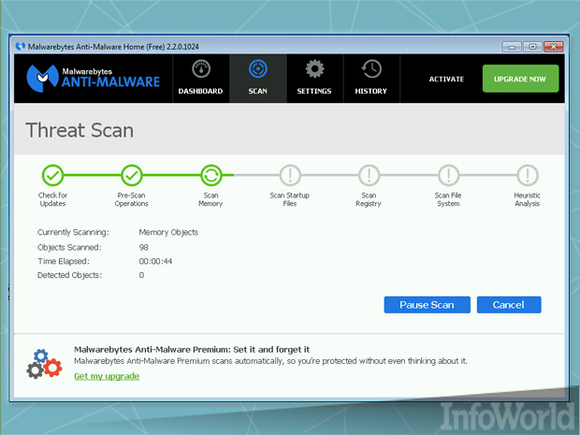Cancel the running scan

pos(509,305)
